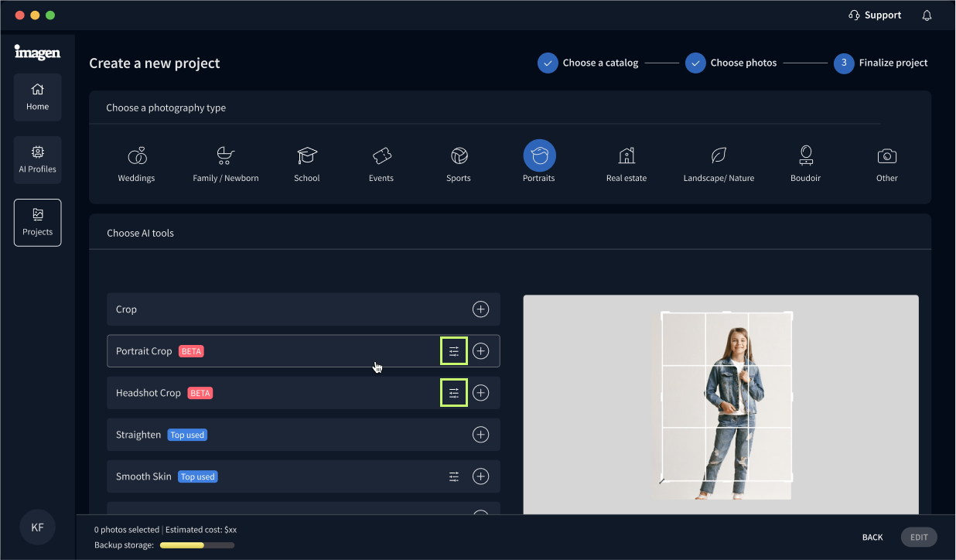Select the Sports photography type icon

tap(458, 155)
